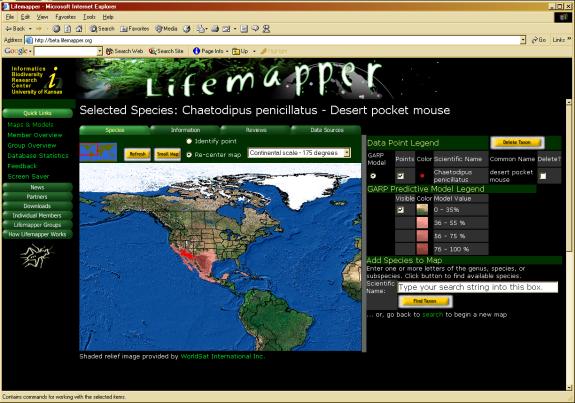This screenshot has height=403, width=575.
Task: Click the Google logo on toolbar
Action: coord(15,51)
